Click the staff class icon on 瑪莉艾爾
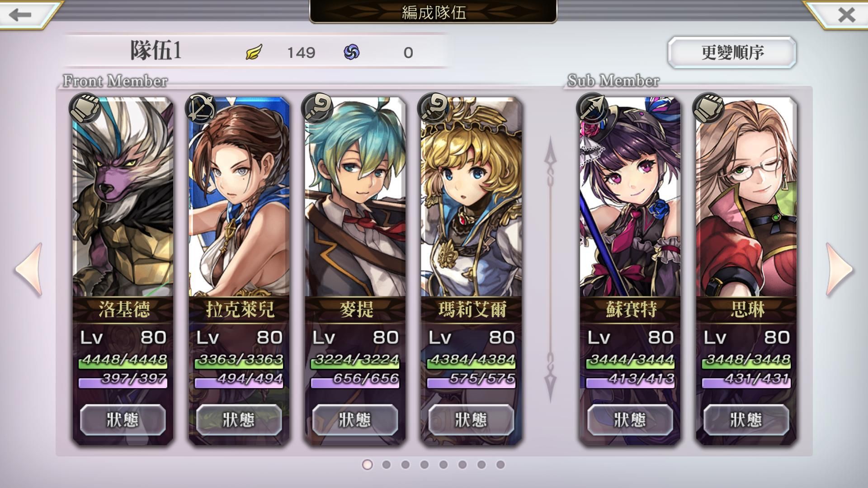 click(433, 108)
